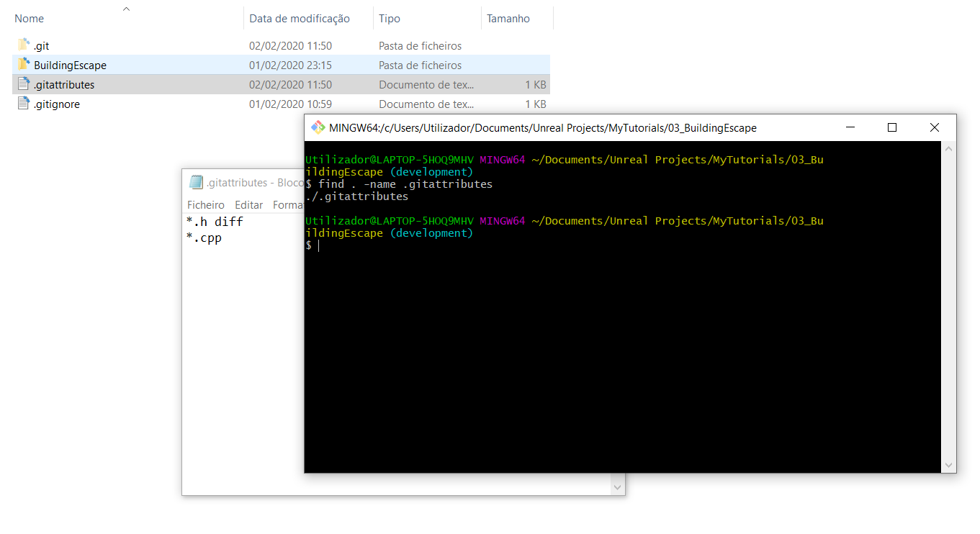Sort files by Tipo column
The height and width of the screenshot is (534, 980).
tap(389, 17)
